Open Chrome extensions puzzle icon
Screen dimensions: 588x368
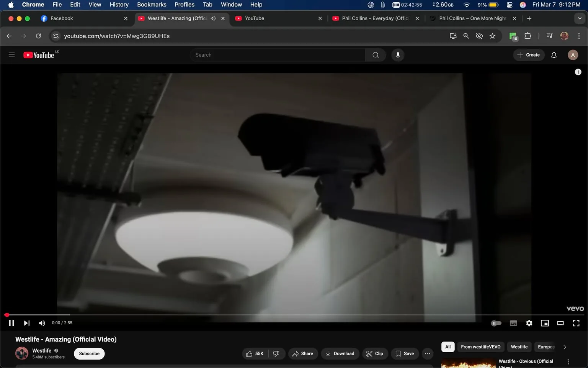tap(527, 36)
